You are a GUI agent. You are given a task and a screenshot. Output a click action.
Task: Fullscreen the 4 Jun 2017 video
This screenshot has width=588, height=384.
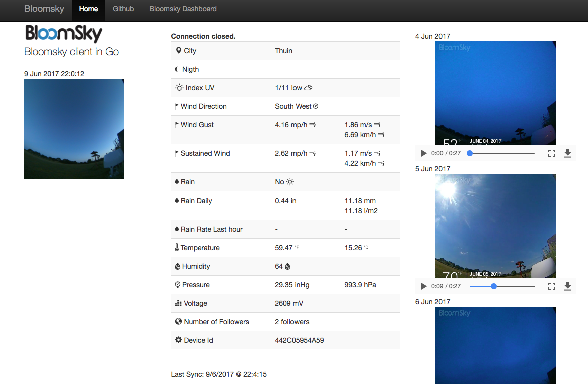click(x=551, y=153)
